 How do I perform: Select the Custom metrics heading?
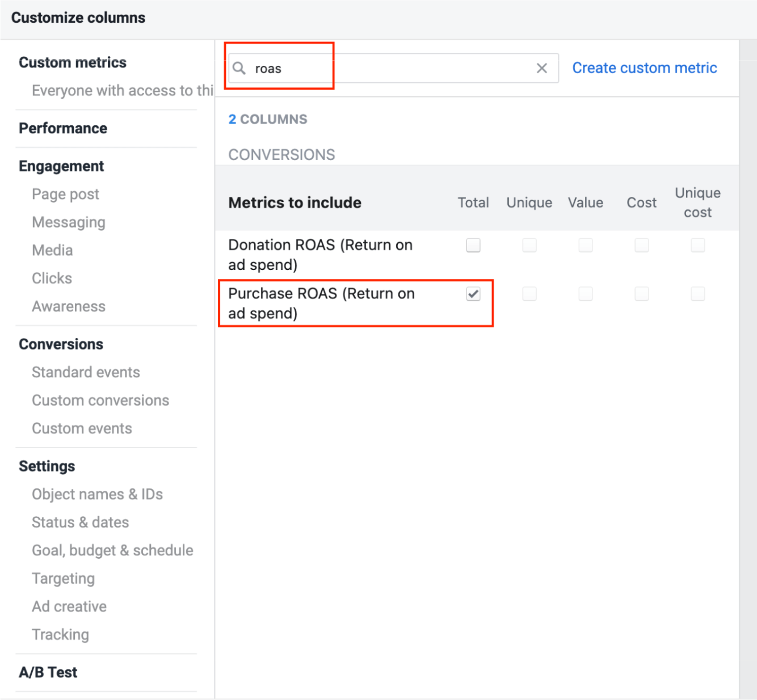point(73,62)
